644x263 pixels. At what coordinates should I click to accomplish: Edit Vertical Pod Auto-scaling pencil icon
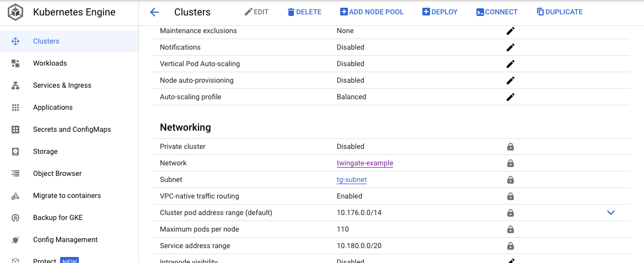(x=511, y=64)
